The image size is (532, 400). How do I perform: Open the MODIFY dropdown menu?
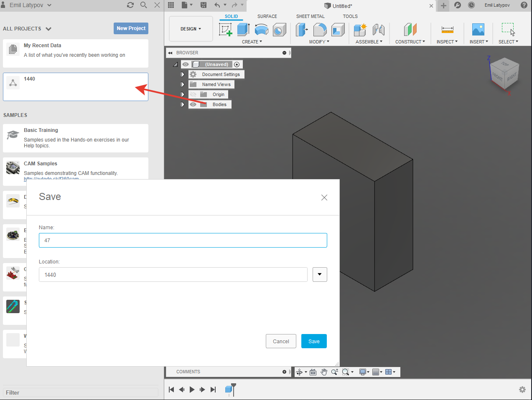319,42
